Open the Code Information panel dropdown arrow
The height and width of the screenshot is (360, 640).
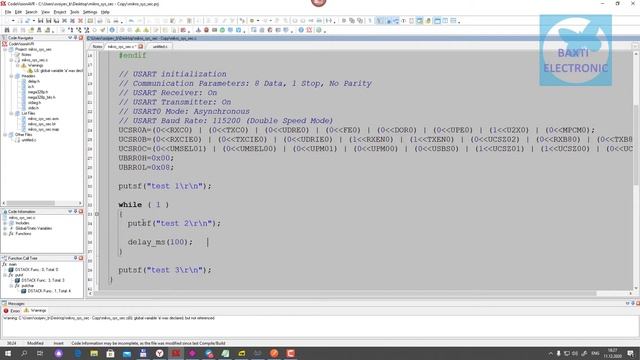70,211
